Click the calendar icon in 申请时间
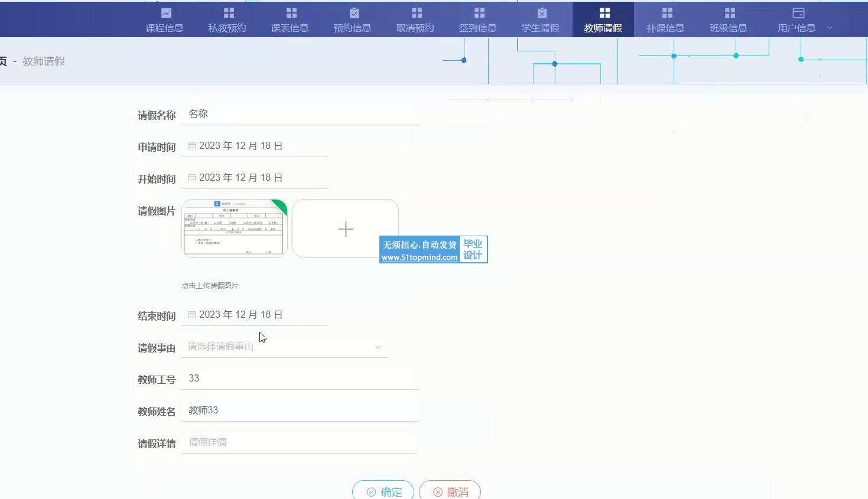The height and width of the screenshot is (499, 868). (192, 146)
